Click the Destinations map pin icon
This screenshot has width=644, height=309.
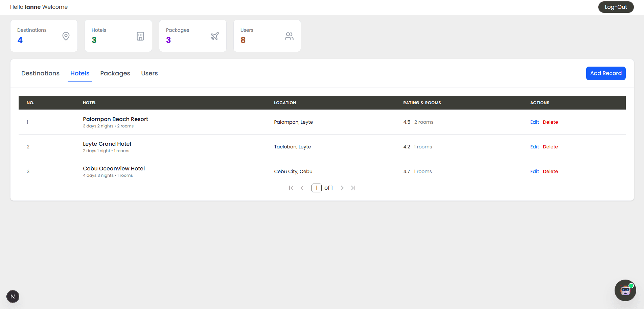pos(66,36)
